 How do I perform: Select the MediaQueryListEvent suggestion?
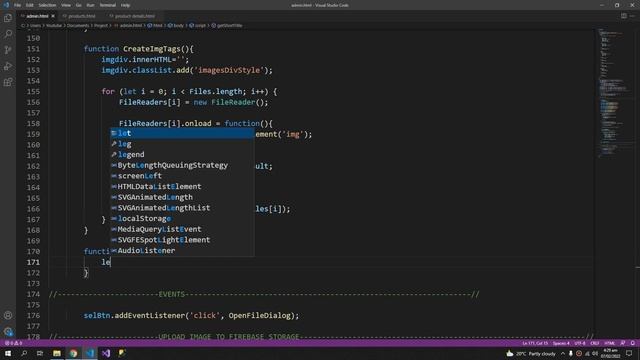[x=182, y=229]
